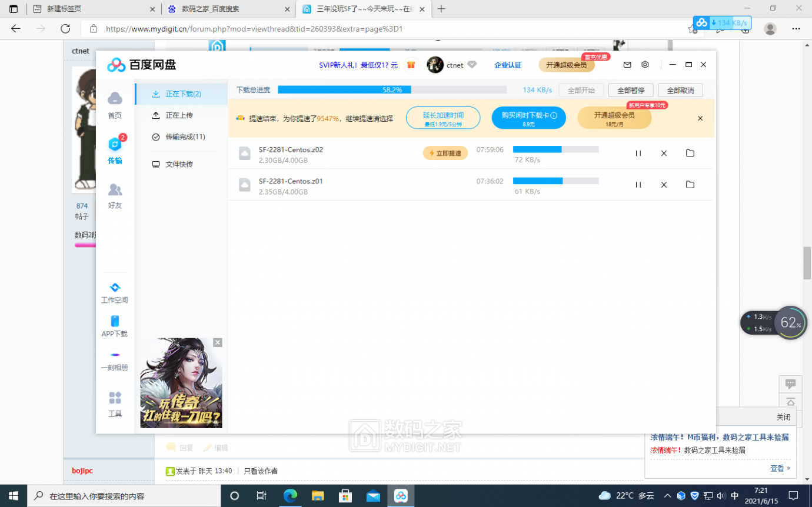Click the Baidu Netdisk browser extension icon

tap(722, 23)
